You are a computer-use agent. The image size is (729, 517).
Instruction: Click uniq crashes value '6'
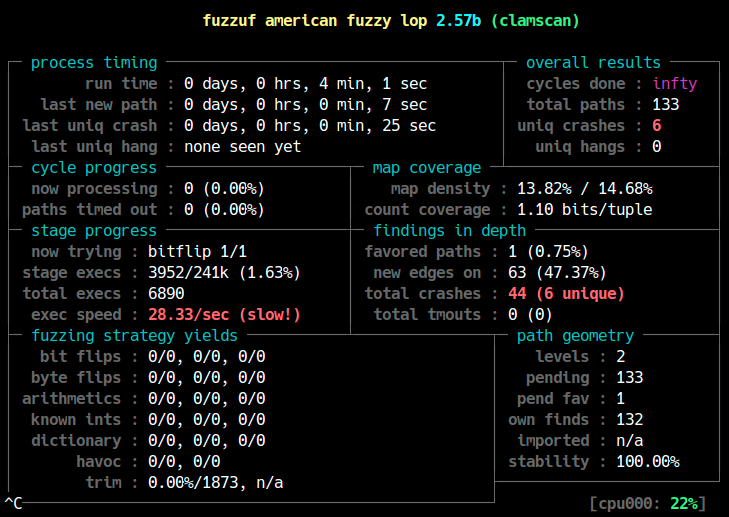tap(656, 126)
